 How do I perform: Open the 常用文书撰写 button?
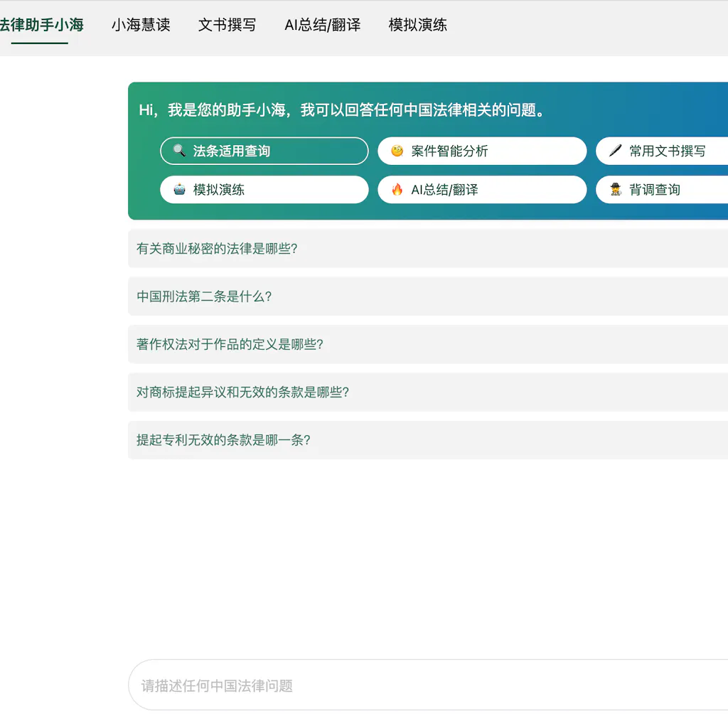[x=662, y=151]
